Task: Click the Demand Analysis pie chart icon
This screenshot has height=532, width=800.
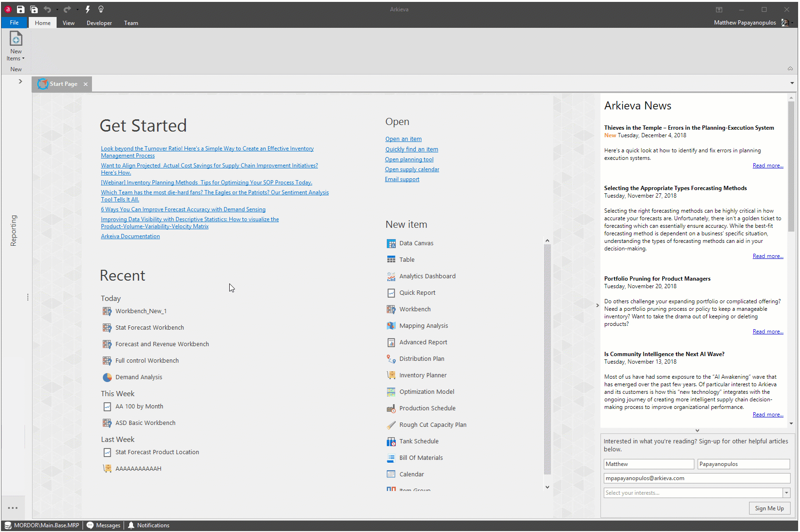Action: (x=107, y=377)
